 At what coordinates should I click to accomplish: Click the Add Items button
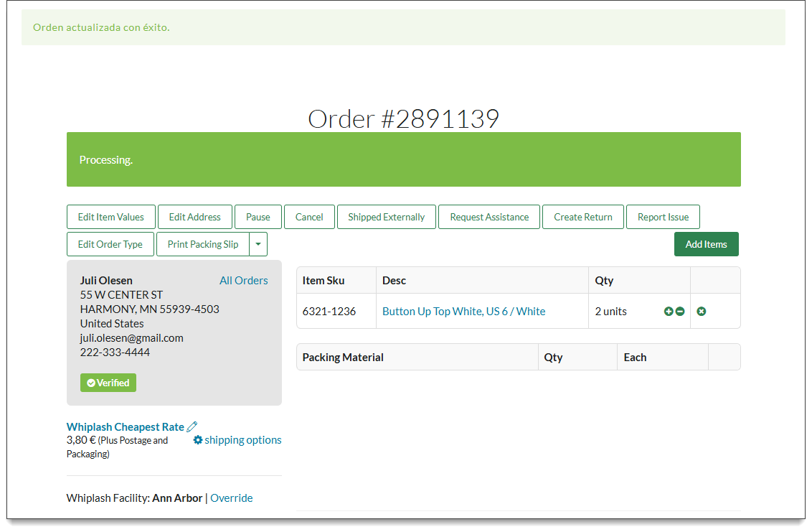point(706,244)
